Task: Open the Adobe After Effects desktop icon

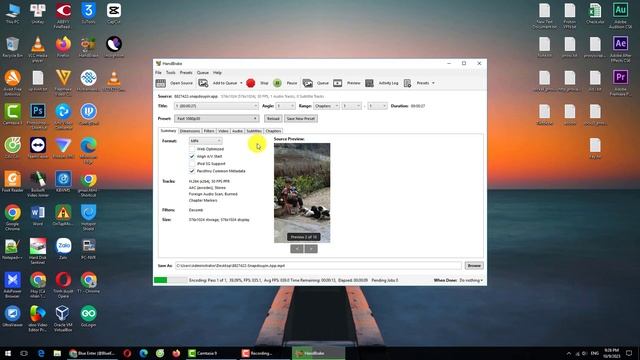Action: 620,44
